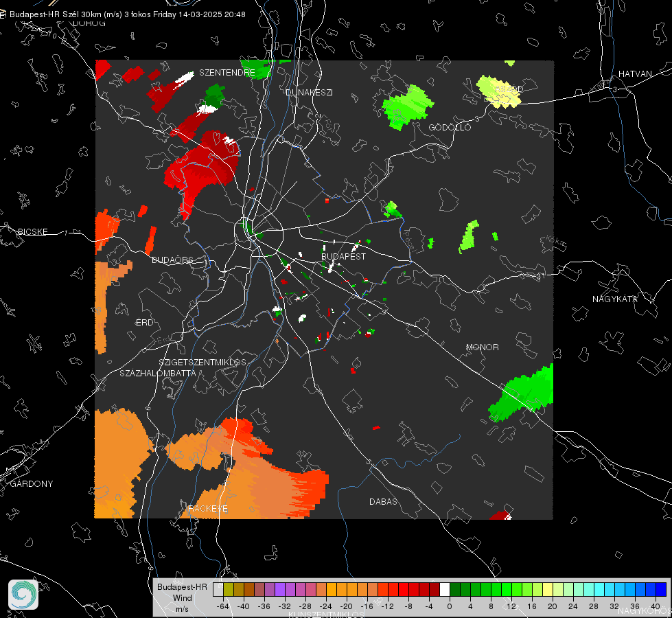Click the HATVAN town label
The image size is (672, 618).
coord(635,73)
